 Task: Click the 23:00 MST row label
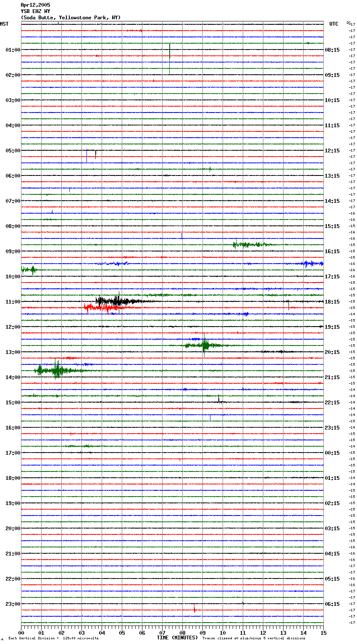click(13, 604)
